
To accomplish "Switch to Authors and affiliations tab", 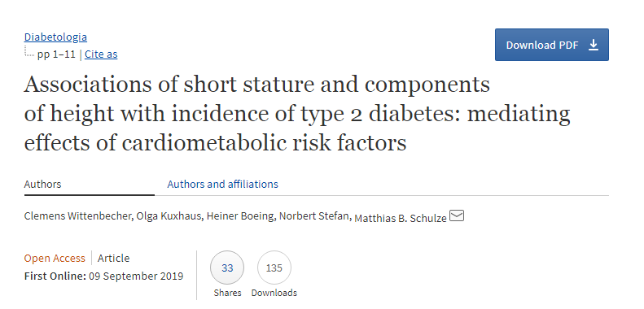I will point(222,184).
